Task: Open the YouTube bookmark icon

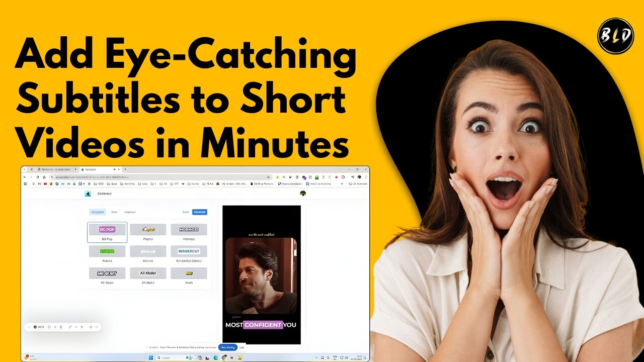Action: point(45,184)
